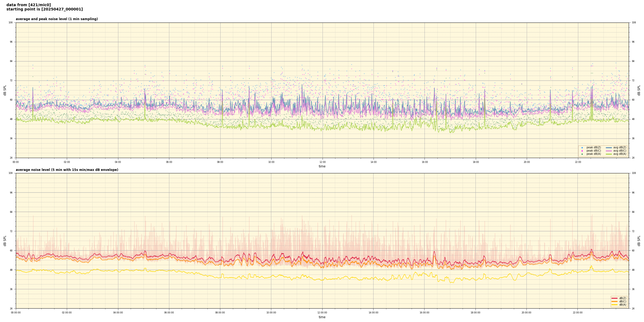Click the peak dB(C) legend marker
The image size is (644, 322).
pyautogui.click(x=582, y=151)
